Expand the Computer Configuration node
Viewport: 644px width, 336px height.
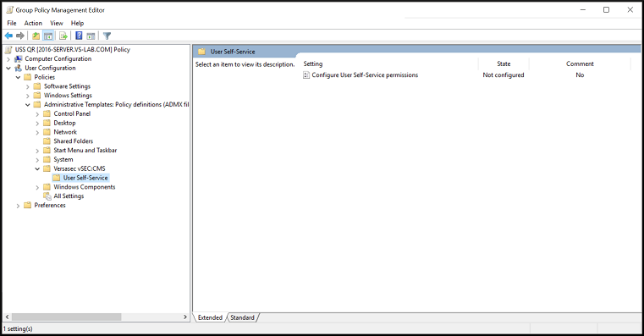click(8, 59)
